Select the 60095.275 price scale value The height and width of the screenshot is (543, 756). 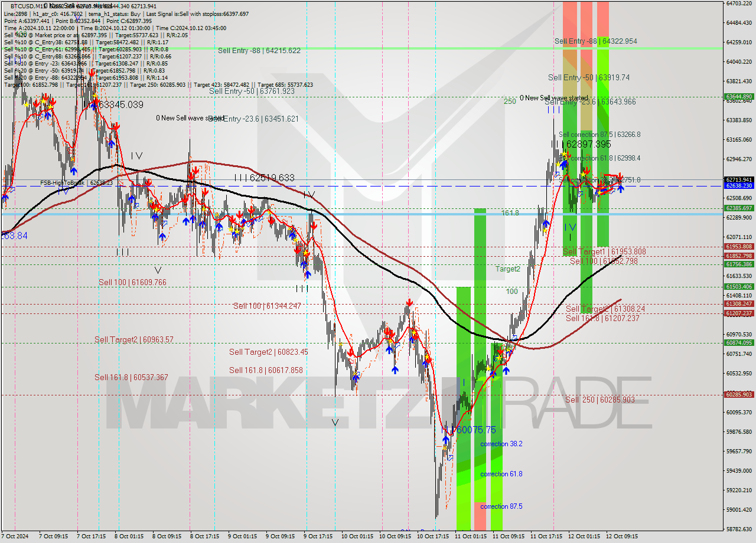(x=738, y=412)
